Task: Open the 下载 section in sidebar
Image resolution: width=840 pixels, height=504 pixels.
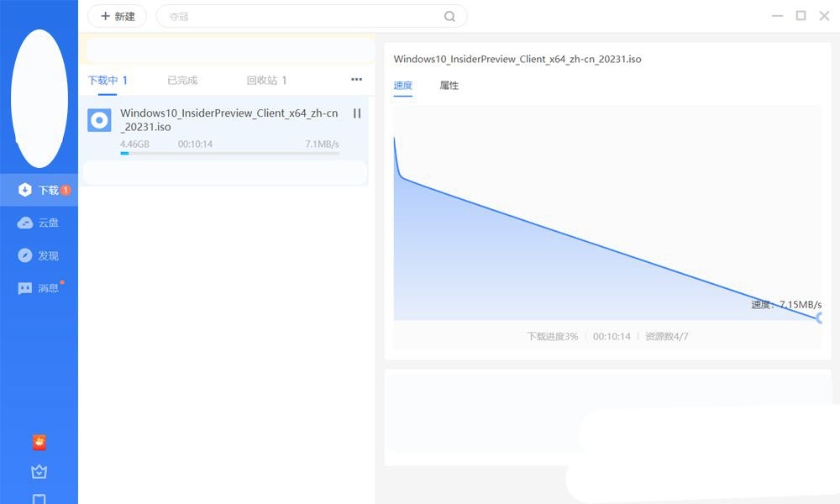Action: (x=39, y=190)
